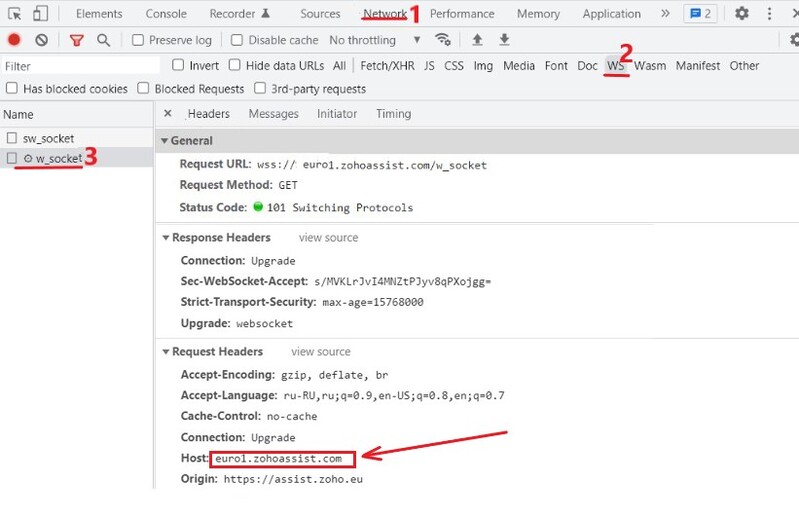Screen dimensions: 799x519
Task: Toggle the device toolbar icon
Action: [40, 14]
